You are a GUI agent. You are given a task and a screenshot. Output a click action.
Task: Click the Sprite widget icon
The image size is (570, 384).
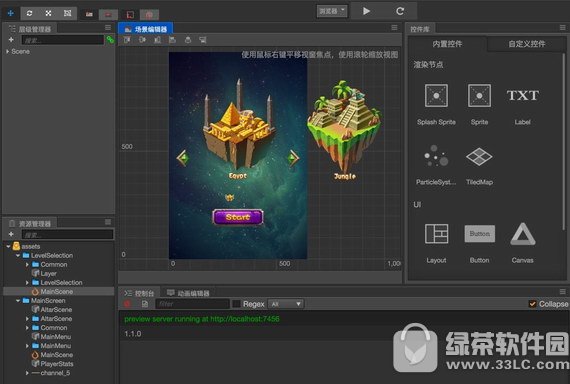coord(479,95)
